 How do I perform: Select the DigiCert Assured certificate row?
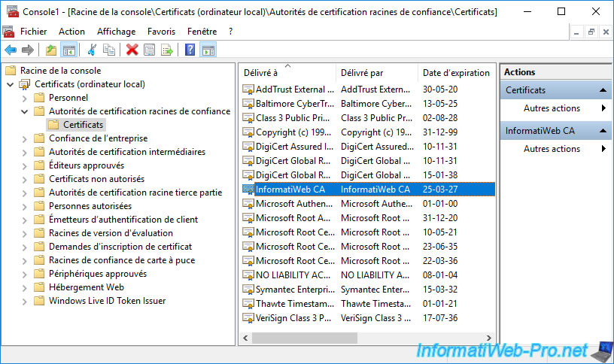368,147
